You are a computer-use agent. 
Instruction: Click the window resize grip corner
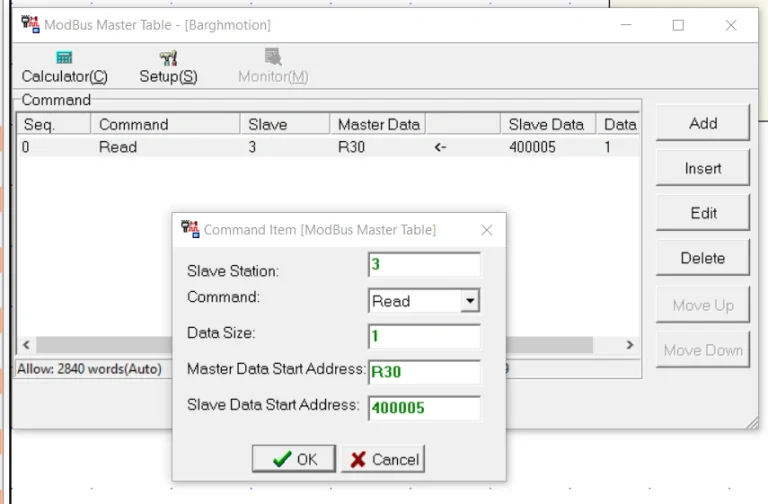[x=752, y=423]
